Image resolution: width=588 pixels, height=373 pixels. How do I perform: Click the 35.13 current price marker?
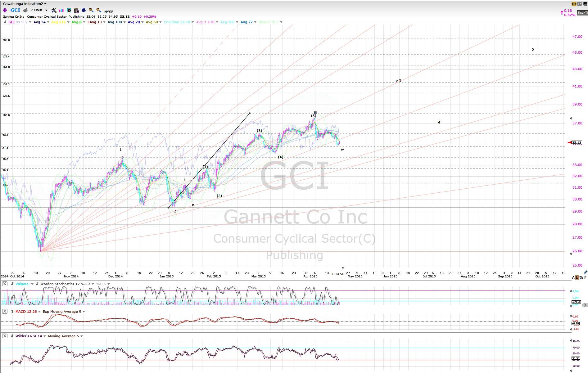[577, 142]
